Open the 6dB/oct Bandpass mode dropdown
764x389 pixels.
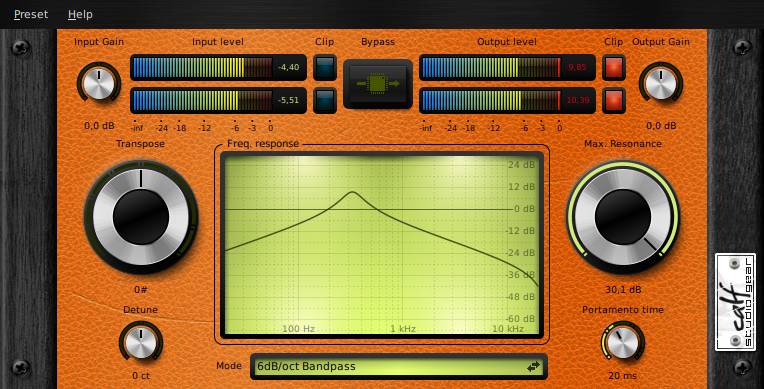click(x=399, y=367)
